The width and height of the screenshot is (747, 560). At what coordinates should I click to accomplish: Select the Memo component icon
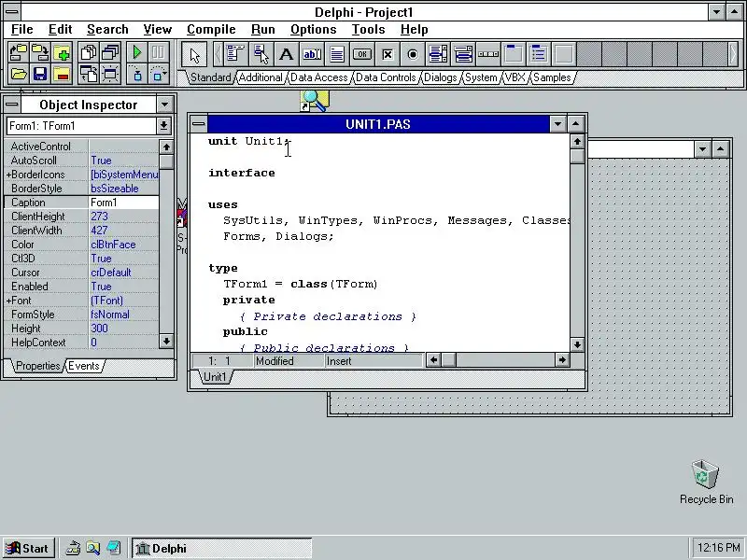337,54
